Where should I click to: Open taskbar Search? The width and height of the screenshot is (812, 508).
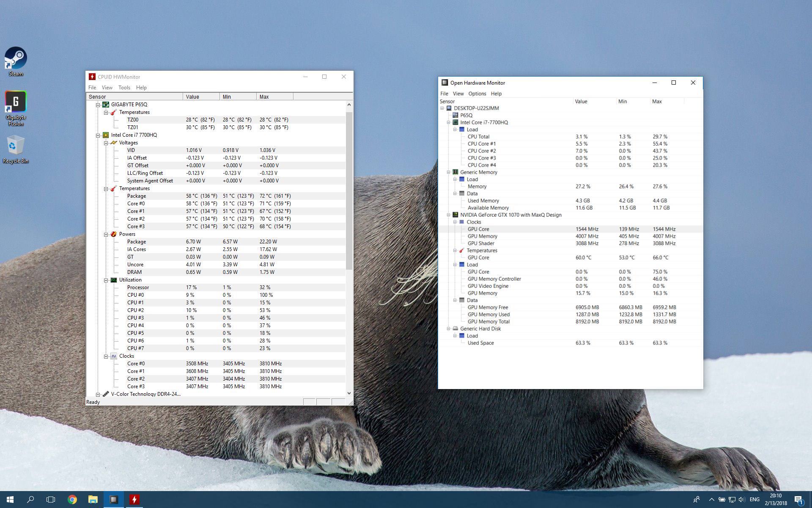(30, 500)
